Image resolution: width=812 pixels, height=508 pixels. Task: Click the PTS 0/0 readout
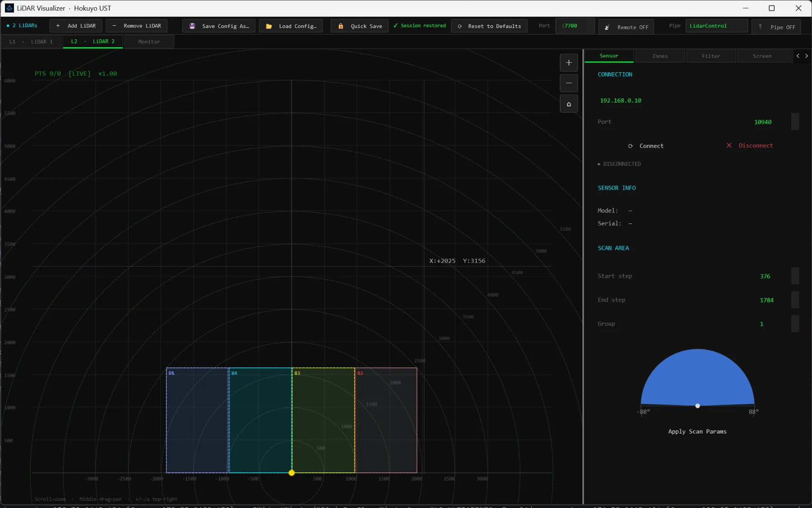coord(48,74)
